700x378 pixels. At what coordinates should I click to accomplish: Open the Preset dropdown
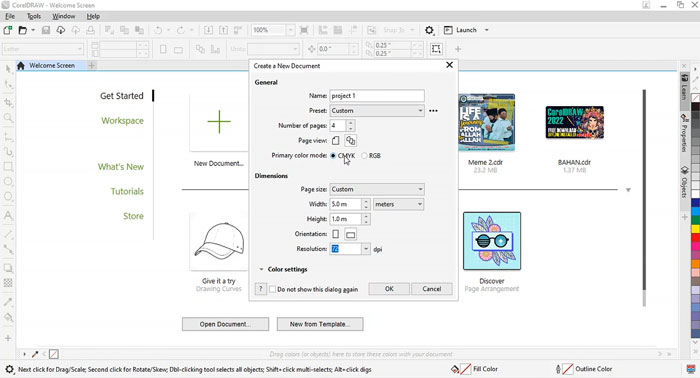click(x=377, y=111)
